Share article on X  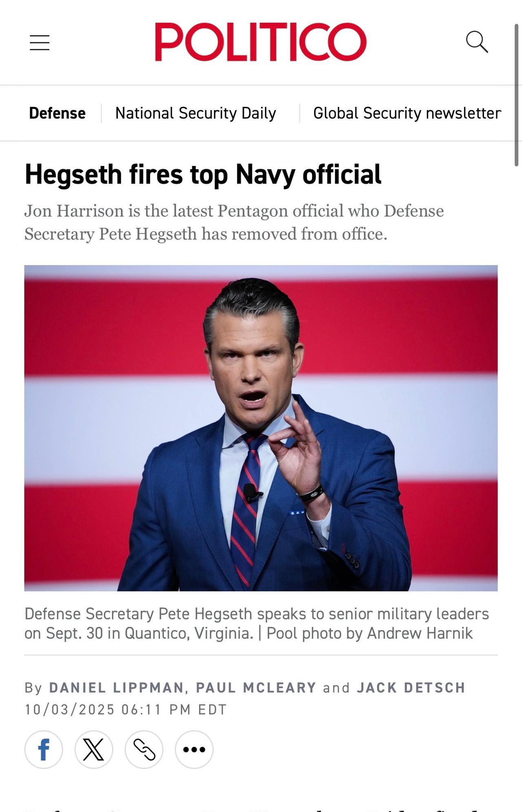tap(94, 750)
